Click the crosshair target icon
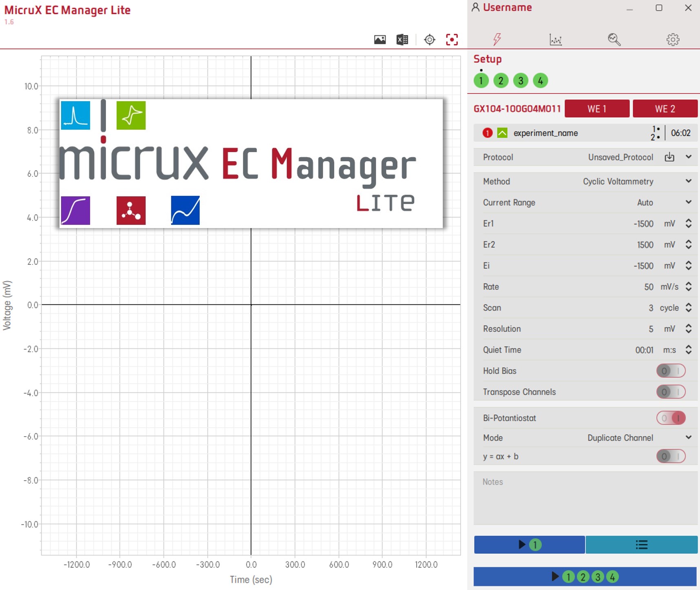Viewport: 700px width, 590px height. click(x=429, y=40)
